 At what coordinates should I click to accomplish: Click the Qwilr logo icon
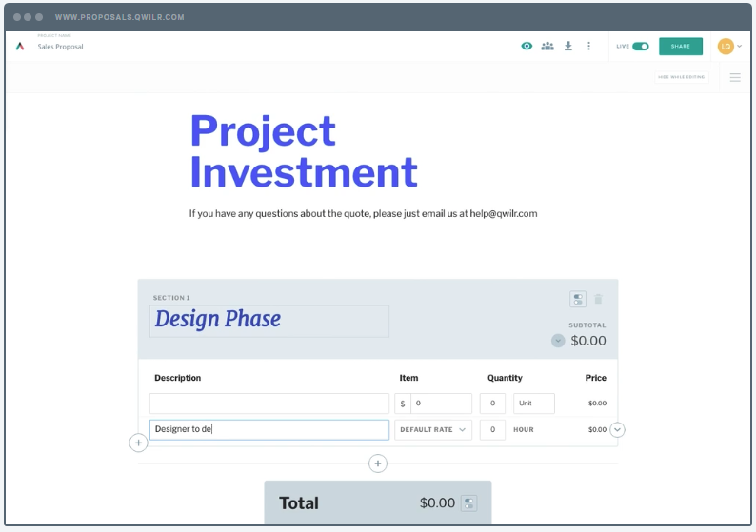pos(20,46)
